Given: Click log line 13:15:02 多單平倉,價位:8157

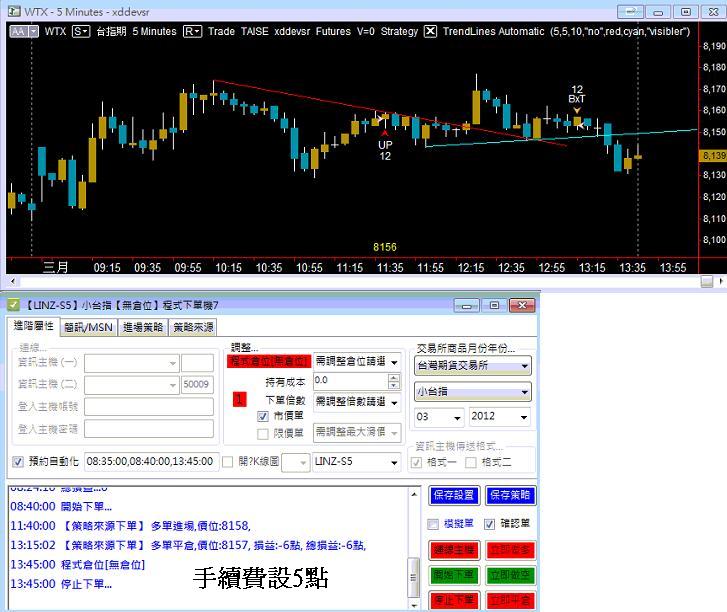Looking at the screenshot, I should [188, 545].
